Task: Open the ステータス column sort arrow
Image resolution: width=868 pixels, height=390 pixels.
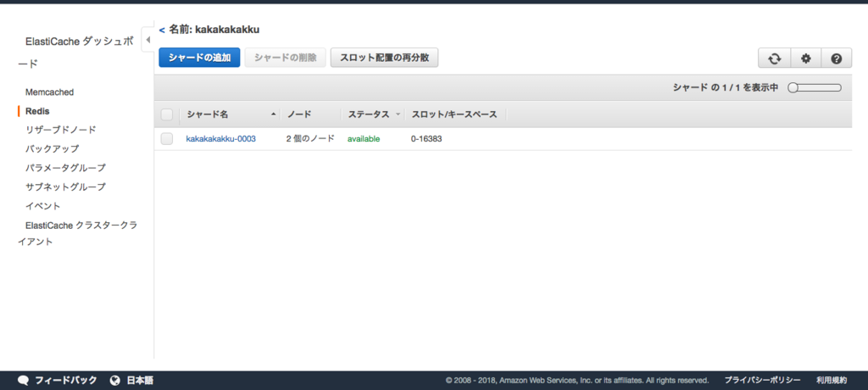Action: (398, 114)
